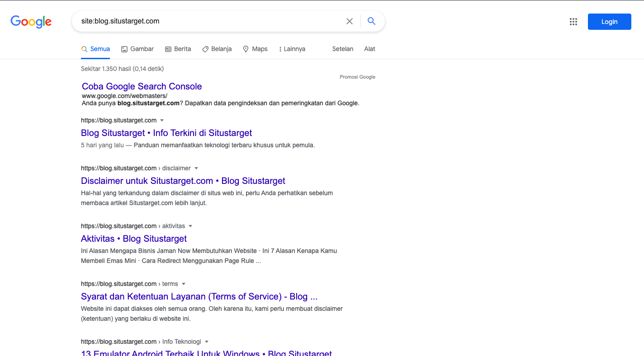Expand dropdown arrow beside terms URL
This screenshot has width=644, height=356.
pyautogui.click(x=184, y=284)
